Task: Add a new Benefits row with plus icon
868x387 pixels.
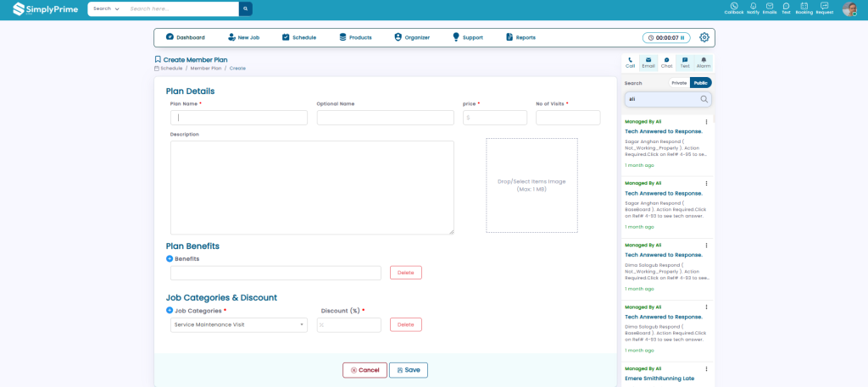Action: pyautogui.click(x=170, y=258)
